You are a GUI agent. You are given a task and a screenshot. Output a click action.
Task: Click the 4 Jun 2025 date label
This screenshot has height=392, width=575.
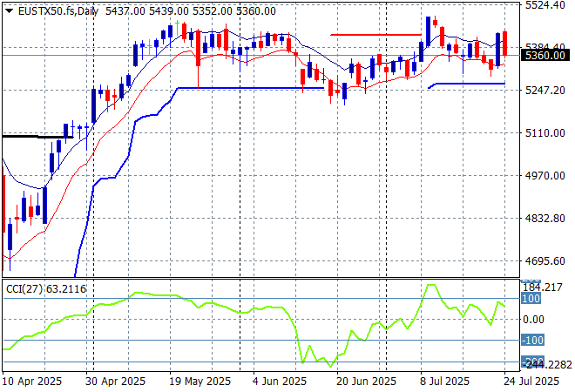[x=280, y=382]
